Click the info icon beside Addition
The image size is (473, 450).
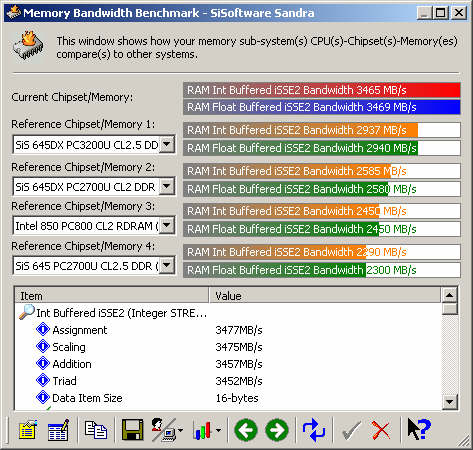43,363
